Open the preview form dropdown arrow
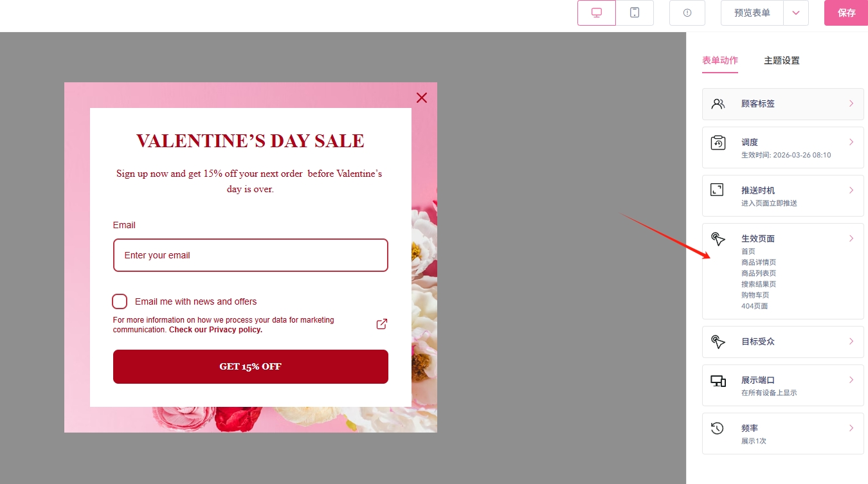 coord(796,13)
